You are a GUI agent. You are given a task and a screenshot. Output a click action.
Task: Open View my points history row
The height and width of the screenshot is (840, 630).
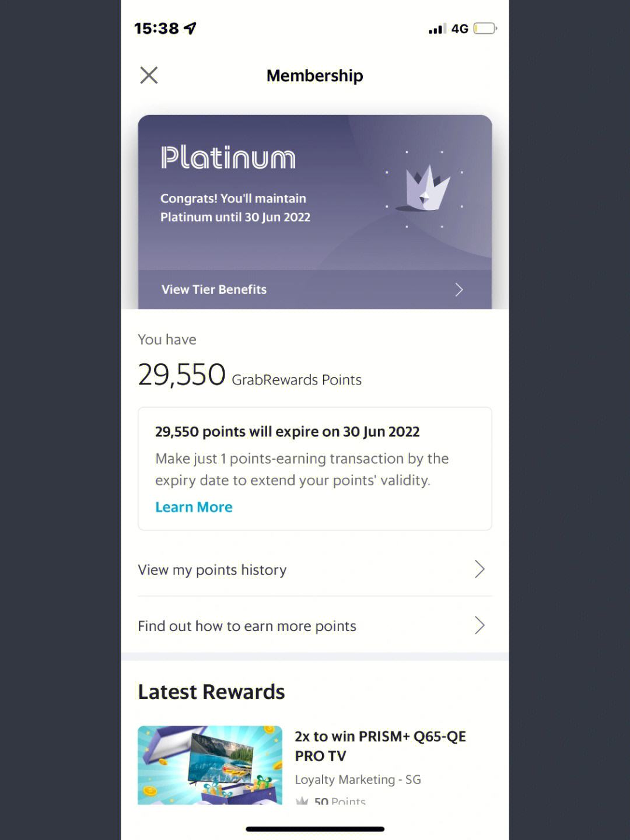coord(315,569)
